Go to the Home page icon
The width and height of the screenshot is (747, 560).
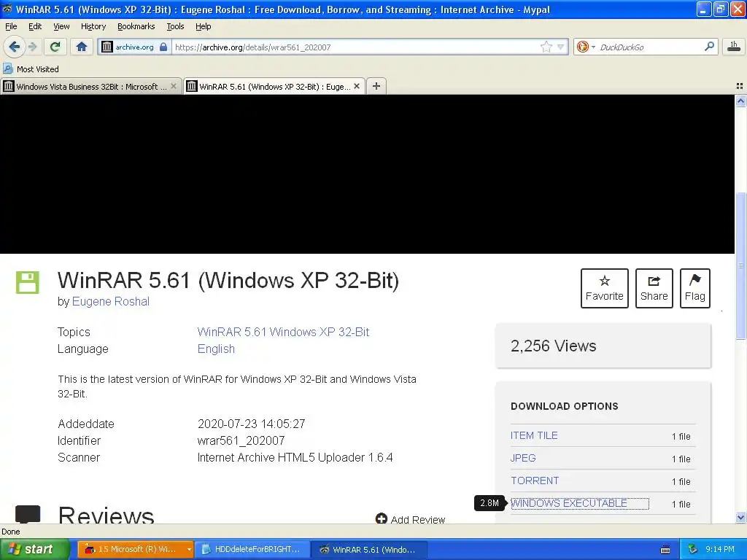82,47
